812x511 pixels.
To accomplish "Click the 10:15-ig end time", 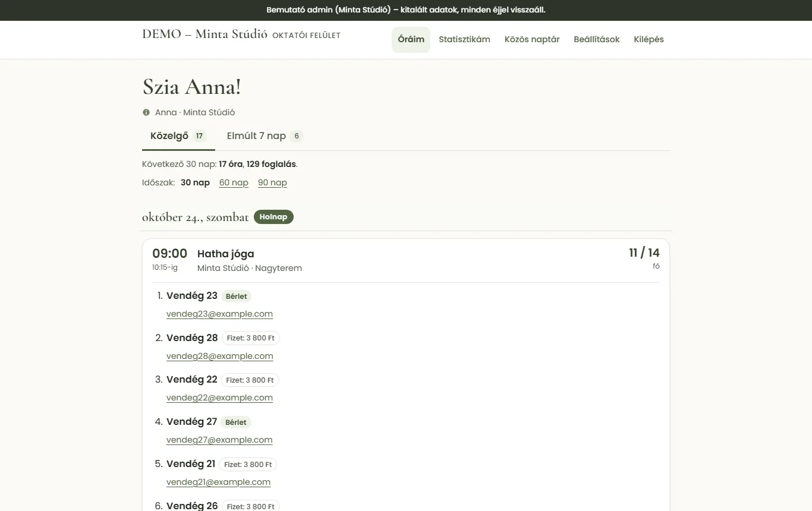I will (165, 267).
